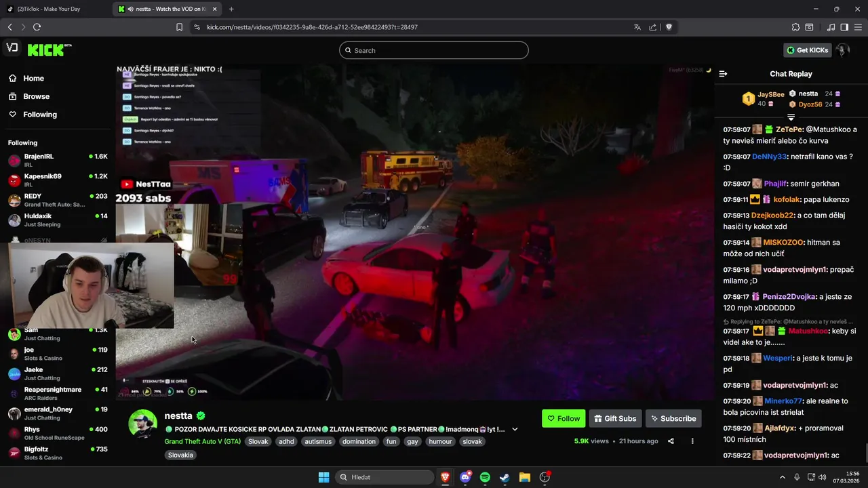The height and width of the screenshot is (488, 868).
Task: Select the Slovak tag
Action: click(x=258, y=441)
